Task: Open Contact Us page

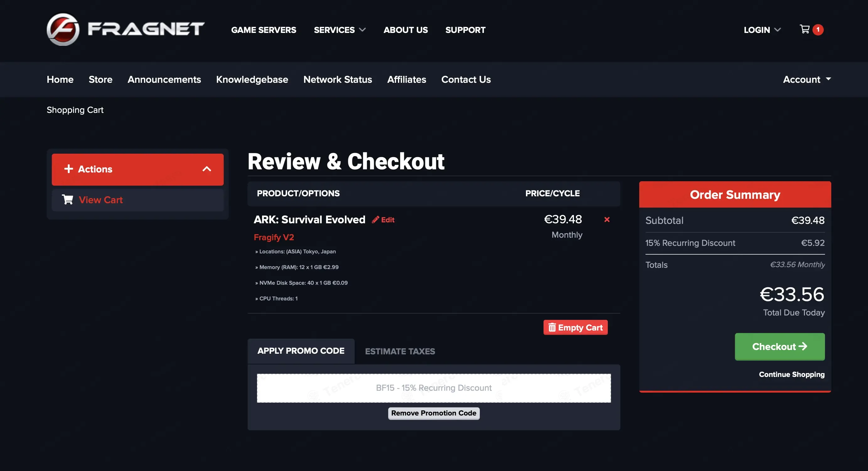Action: tap(466, 79)
